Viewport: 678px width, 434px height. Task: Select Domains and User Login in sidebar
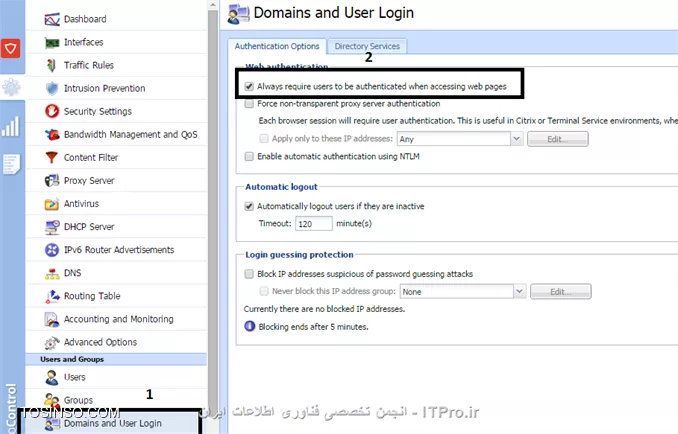[113, 423]
